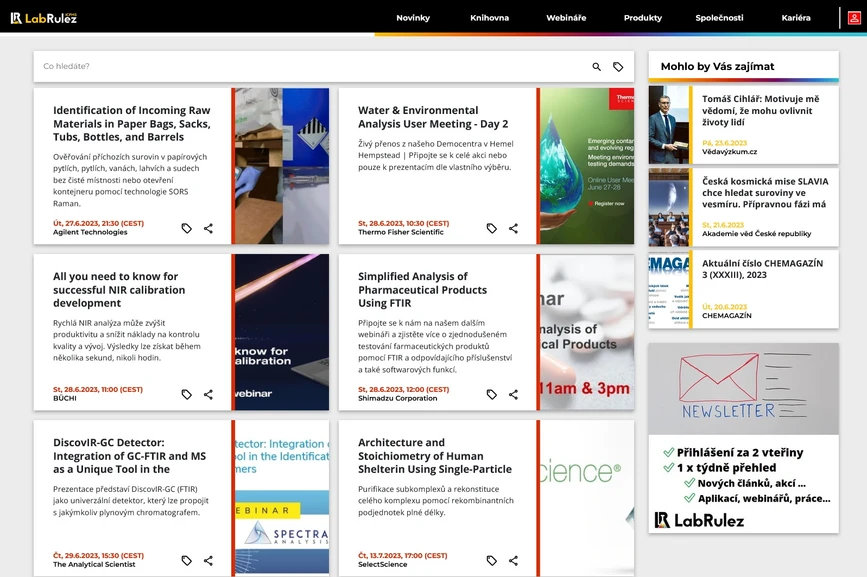This screenshot has height=577, width=867.
Task: Focus the 'Co hledáte?' search field
Action: point(310,66)
